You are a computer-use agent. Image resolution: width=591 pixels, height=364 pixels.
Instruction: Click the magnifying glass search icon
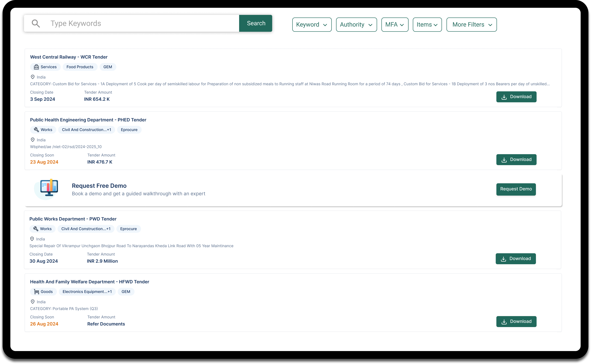point(36,23)
